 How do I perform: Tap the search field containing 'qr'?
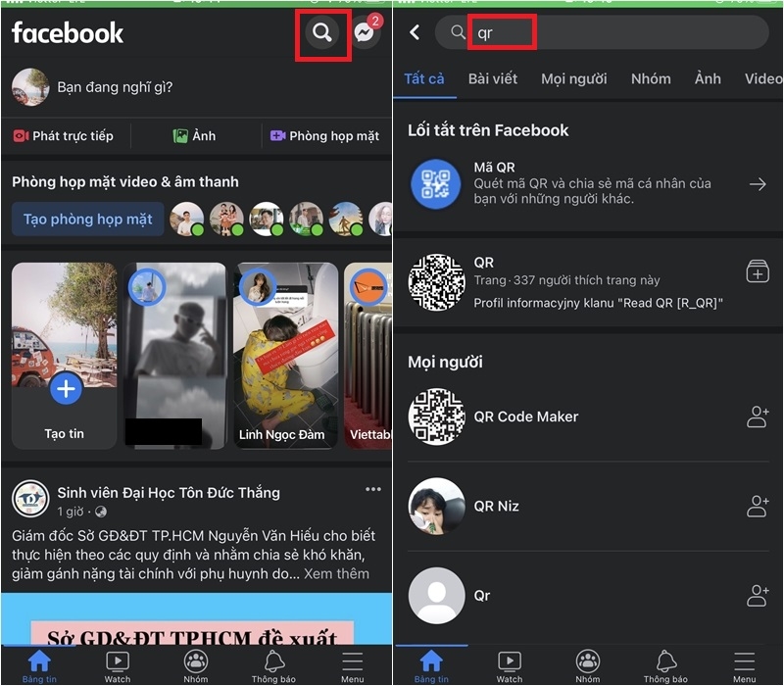[x=602, y=32]
